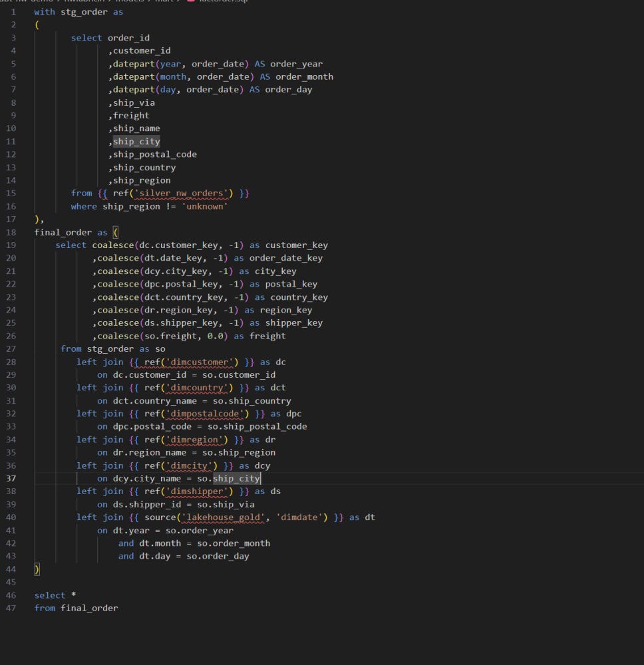Screen dimensions: 644x665
Task: Click 'dimcity' model reference
Action: click(x=189, y=465)
